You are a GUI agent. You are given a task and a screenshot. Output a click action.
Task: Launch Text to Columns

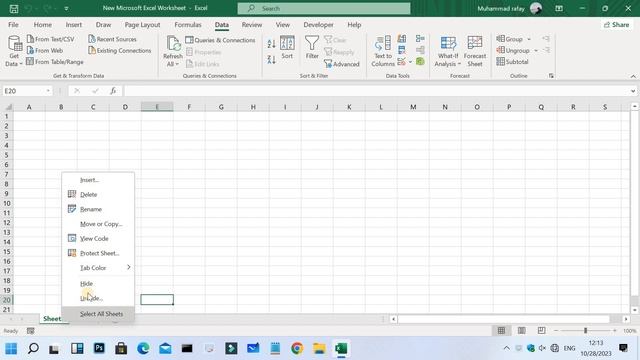point(383,51)
